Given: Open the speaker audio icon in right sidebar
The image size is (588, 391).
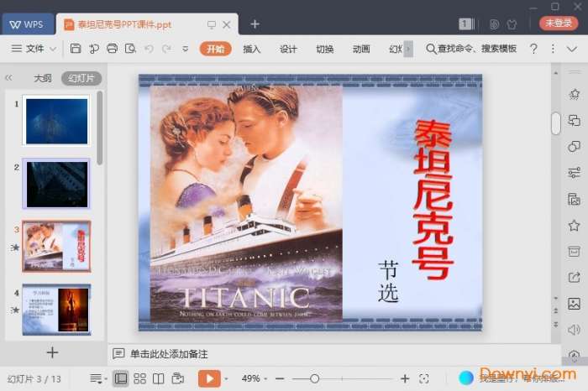Looking at the screenshot, I should (574, 330).
